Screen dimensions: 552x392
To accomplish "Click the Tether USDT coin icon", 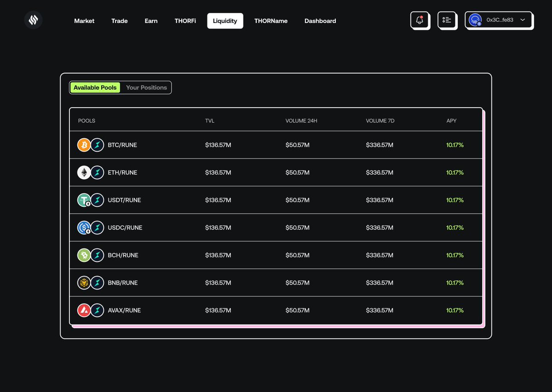I will pos(84,200).
